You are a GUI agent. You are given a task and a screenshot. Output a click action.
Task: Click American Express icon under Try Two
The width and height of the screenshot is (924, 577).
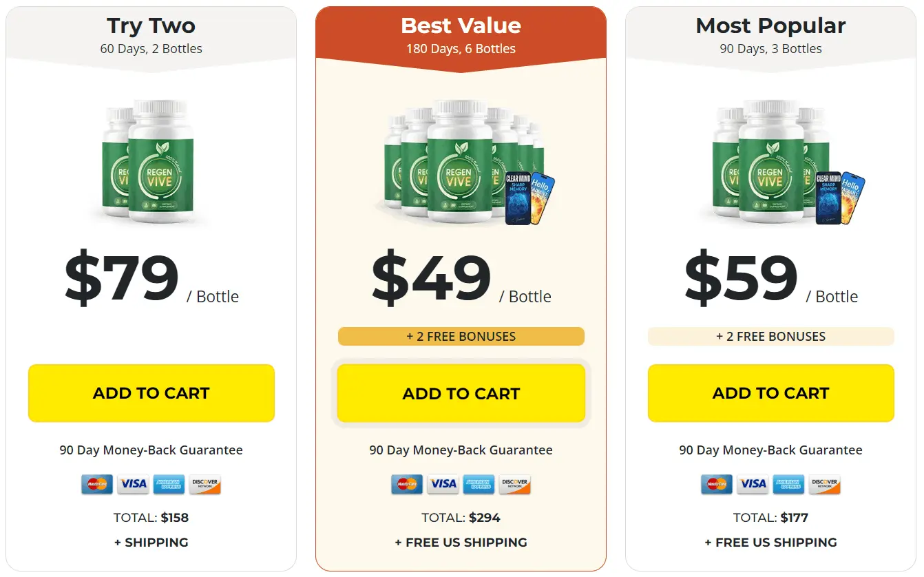[169, 484]
